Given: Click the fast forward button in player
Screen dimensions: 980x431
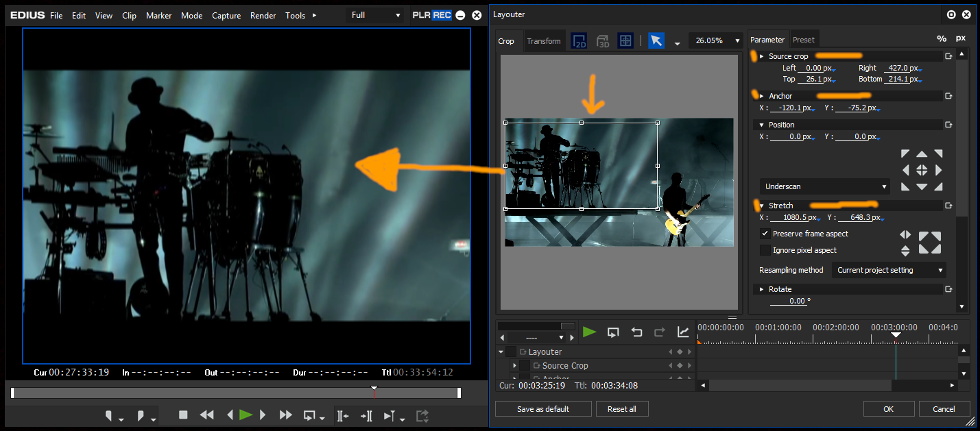Looking at the screenshot, I should click(x=286, y=415).
